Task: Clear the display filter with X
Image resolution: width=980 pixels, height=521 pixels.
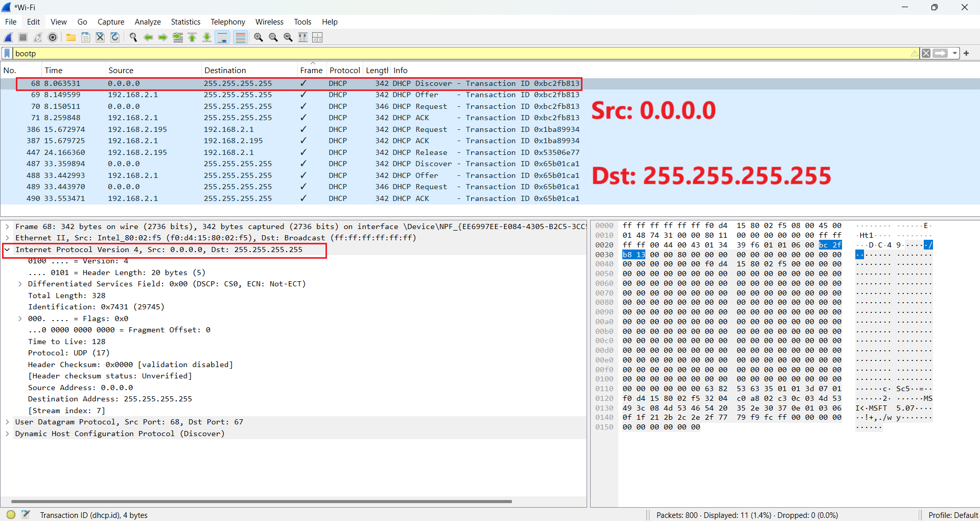Action: [x=926, y=53]
